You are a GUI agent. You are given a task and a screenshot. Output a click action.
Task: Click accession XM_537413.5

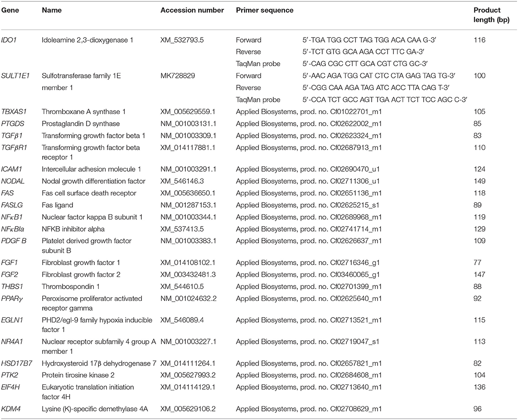182,229
